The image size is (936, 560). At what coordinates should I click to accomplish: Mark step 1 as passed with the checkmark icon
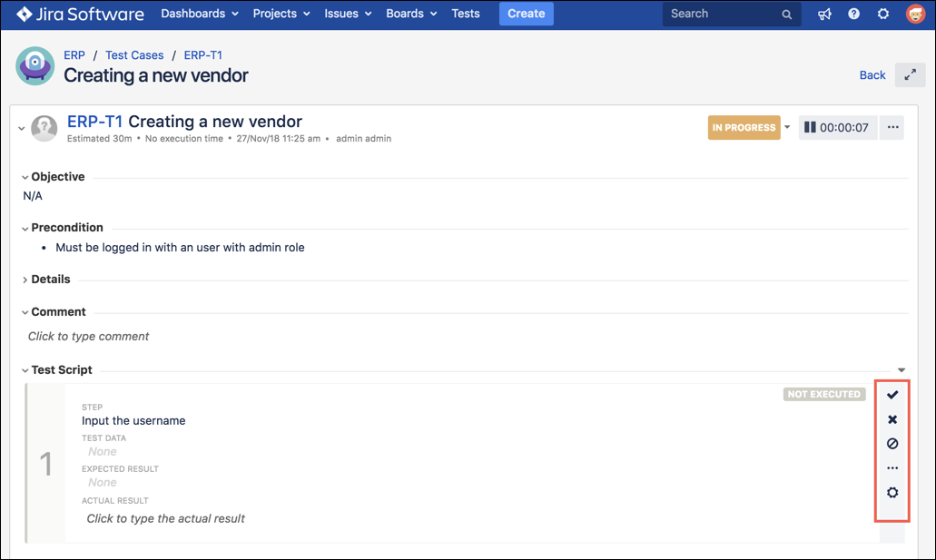pos(892,394)
